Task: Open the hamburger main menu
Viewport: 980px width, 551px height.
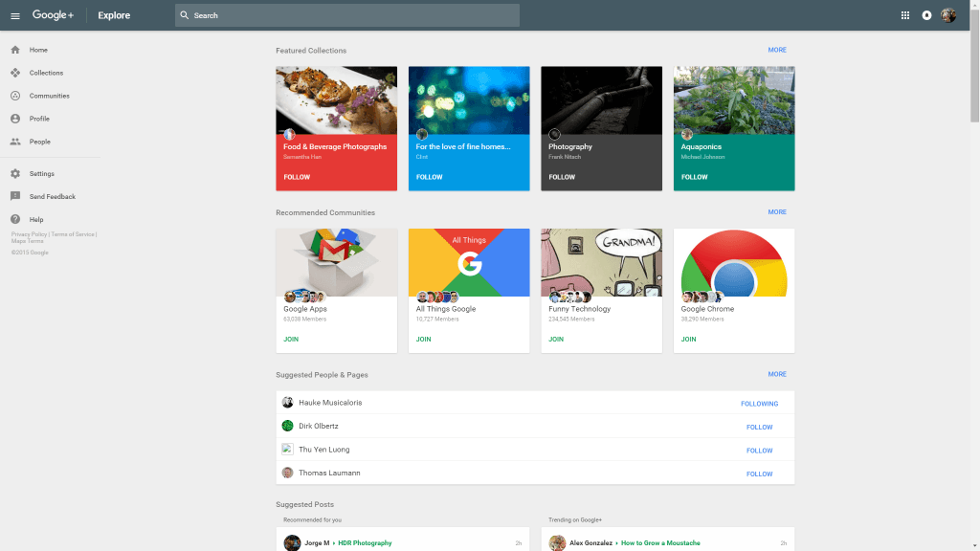Action: click(x=15, y=15)
